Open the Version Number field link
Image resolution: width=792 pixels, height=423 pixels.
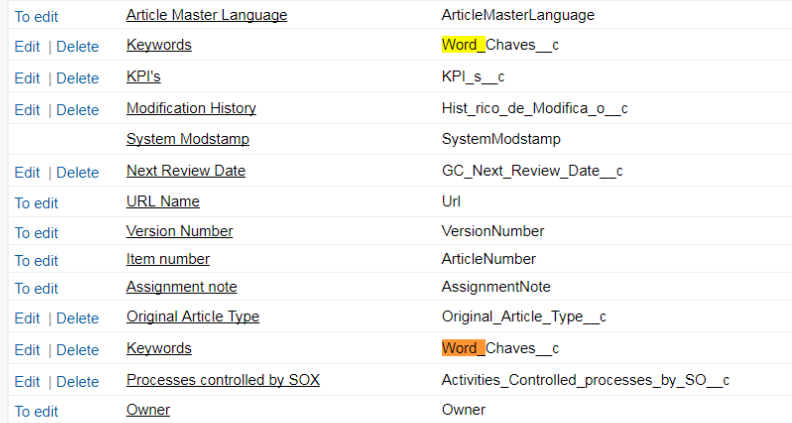(179, 231)
